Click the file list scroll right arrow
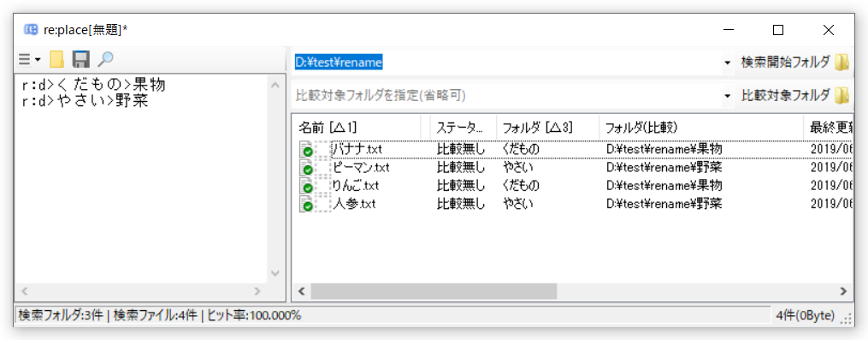 843,291
